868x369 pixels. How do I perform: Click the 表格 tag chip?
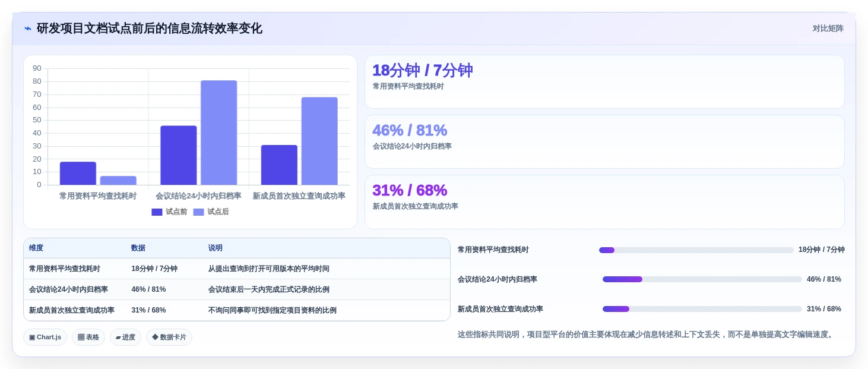pos(88,338)
